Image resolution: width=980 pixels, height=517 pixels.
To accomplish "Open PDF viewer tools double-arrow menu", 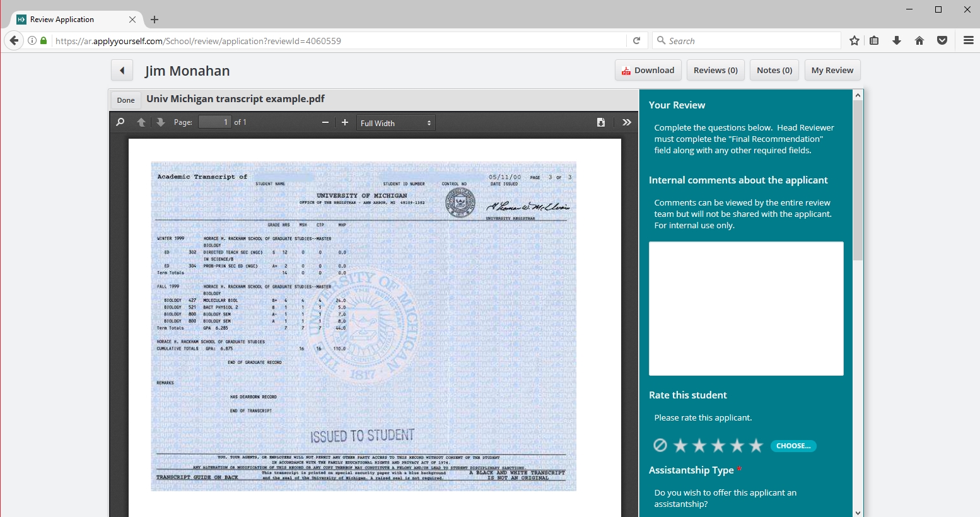I will (x=626, y=122).
